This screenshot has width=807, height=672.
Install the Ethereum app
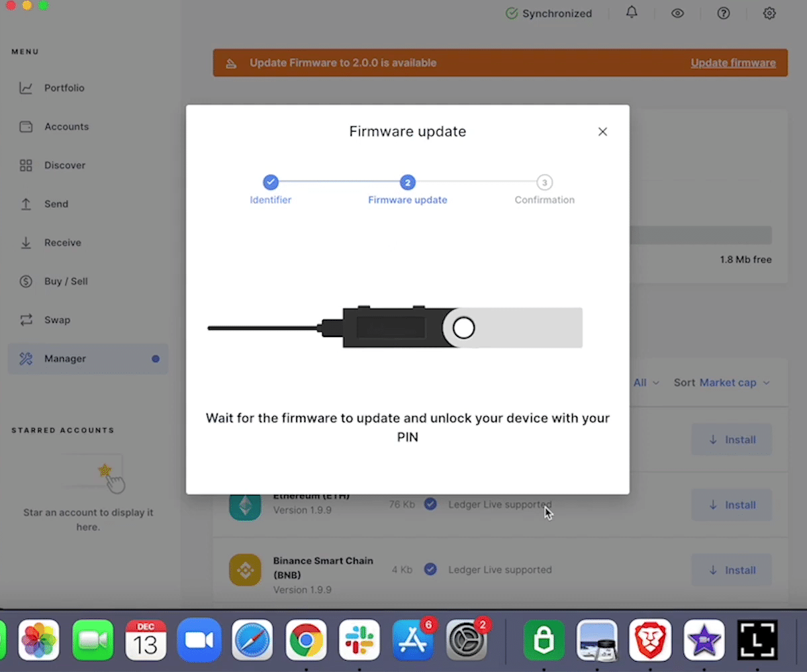(732, 505)
